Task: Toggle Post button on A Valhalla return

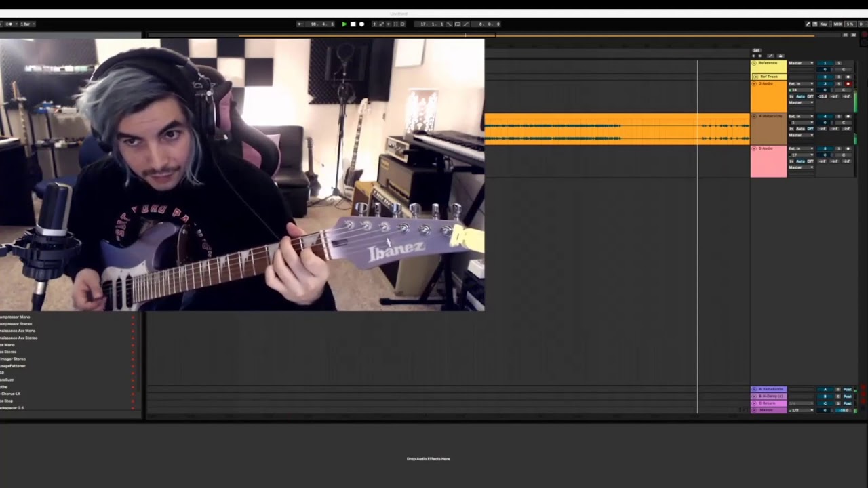Action: (x=848, y=389)
